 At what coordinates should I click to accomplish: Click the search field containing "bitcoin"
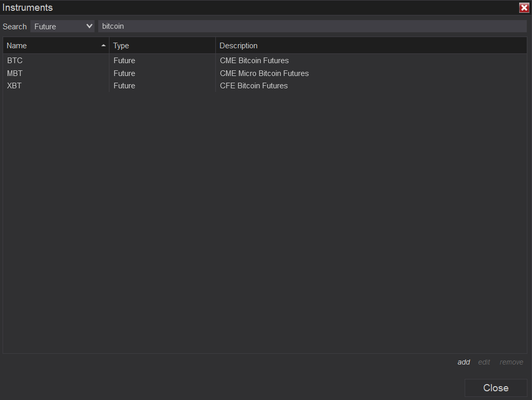click(312, 26)
